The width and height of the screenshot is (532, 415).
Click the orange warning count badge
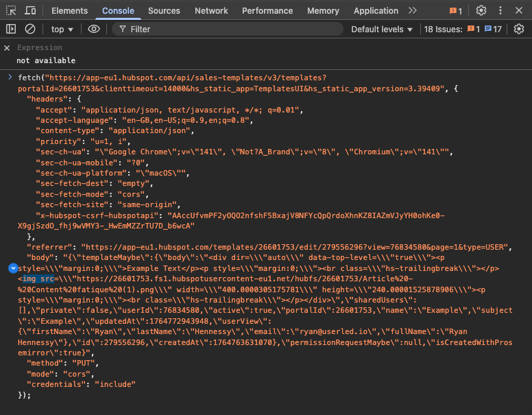pos(456,11)
